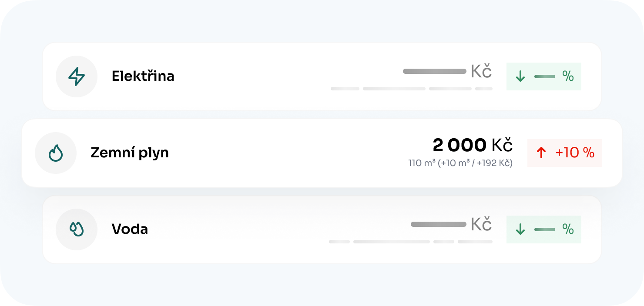Click the Elektřina placeholder price in Kč
The height and width of the screenshot is (306, 644).
447,71
